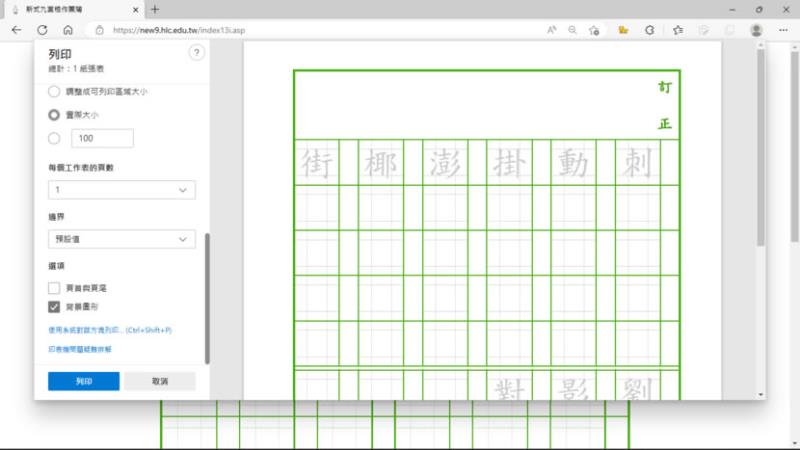Select the 實際大小 radio button
This screenshot has height=450, width=800.
pos(54,115)
